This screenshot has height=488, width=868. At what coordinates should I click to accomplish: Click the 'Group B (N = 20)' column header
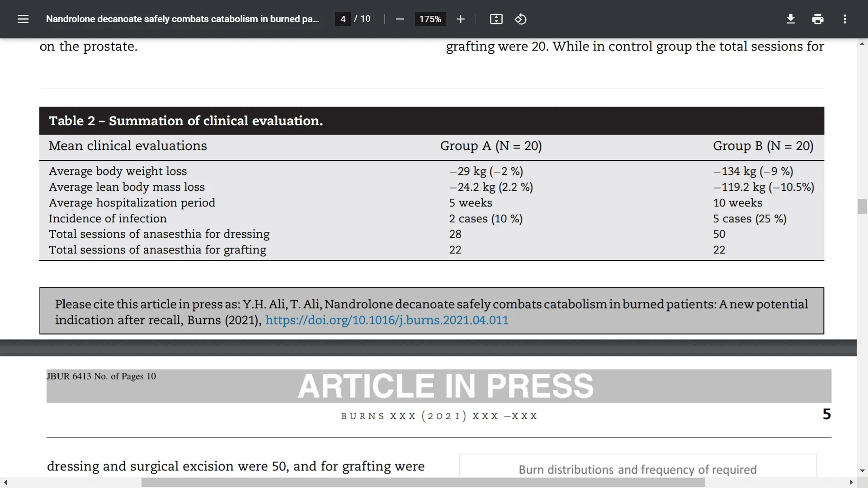[763, 146]
